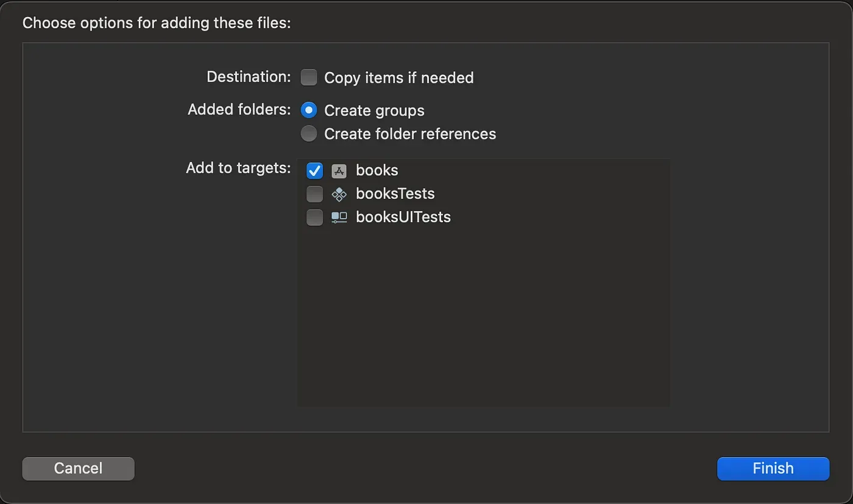This screenshot has width=853, height=504.
Task: Click the booksUITests UI test icon
Action: 339,217
